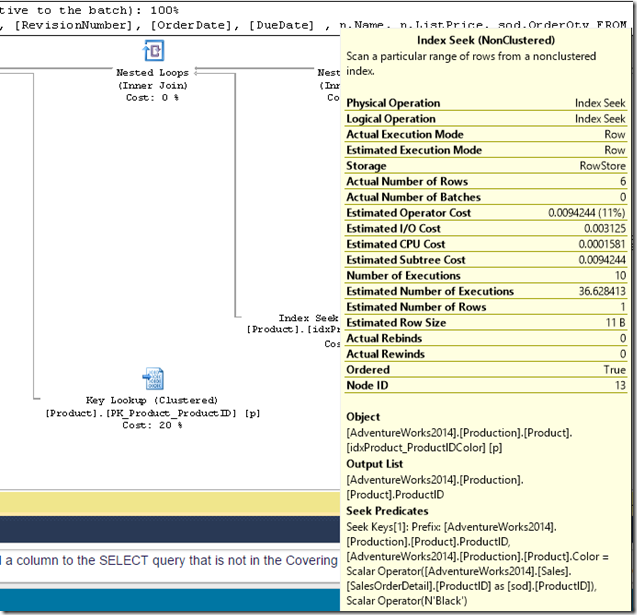Click the 'Estimated Row Size' label

click(396, 323)
